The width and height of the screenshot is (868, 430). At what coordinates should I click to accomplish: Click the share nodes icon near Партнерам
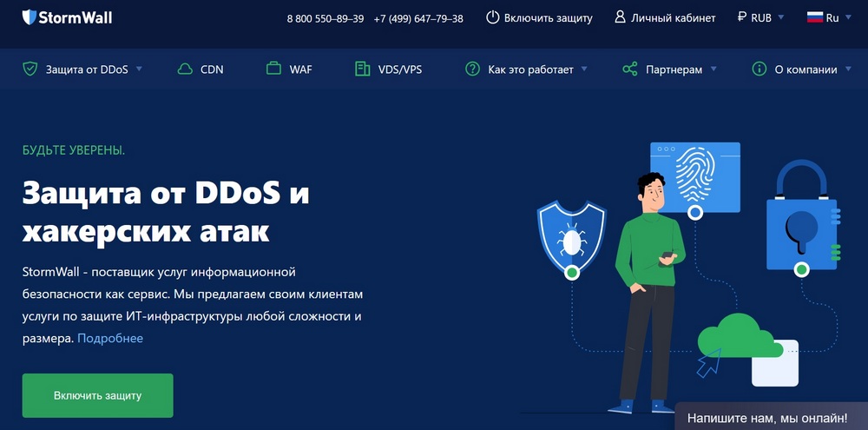tap(630, 69)
